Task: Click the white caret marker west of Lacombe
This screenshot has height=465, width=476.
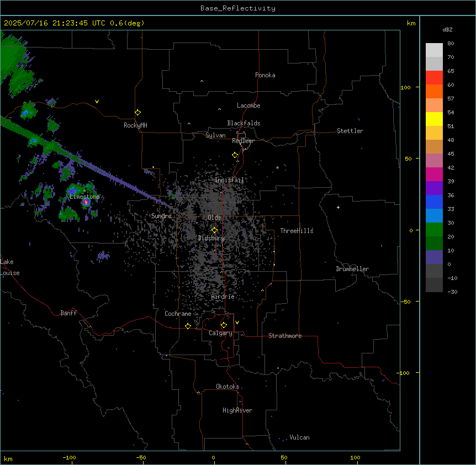Action: coord(219,109)
